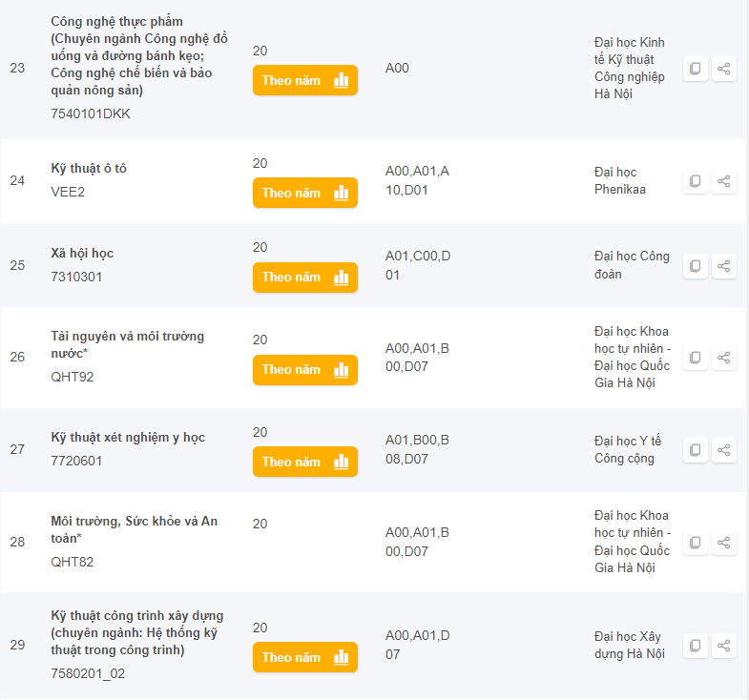The height and width of the screenshot is (700, 749).
Task: Share the Kỹ thuật ô tô row
Action: 723,181
